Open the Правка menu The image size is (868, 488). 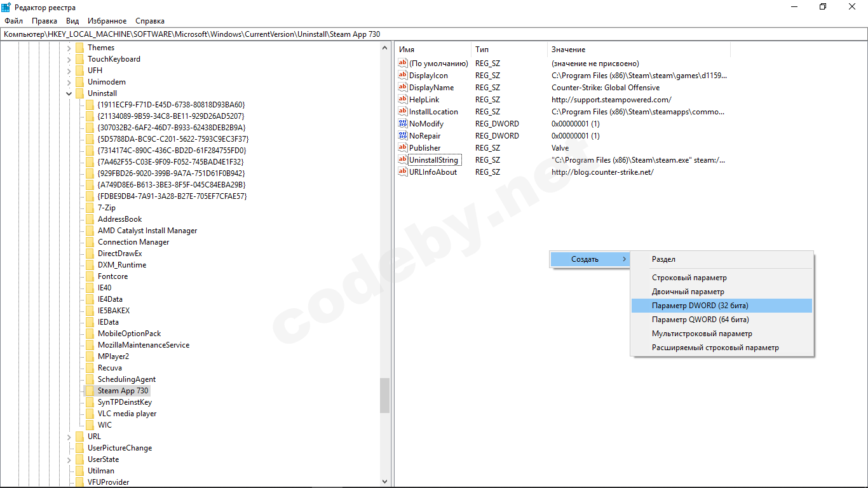point(44,21)
